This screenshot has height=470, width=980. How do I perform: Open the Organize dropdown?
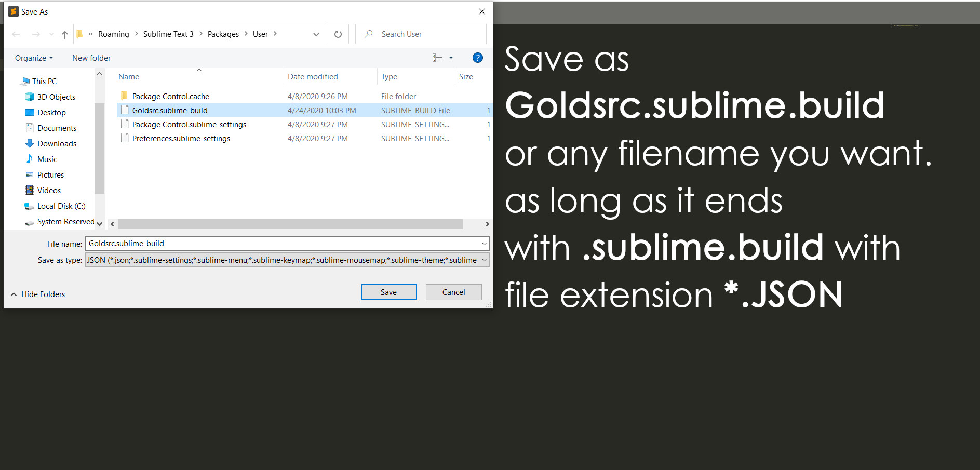[33, 58]
